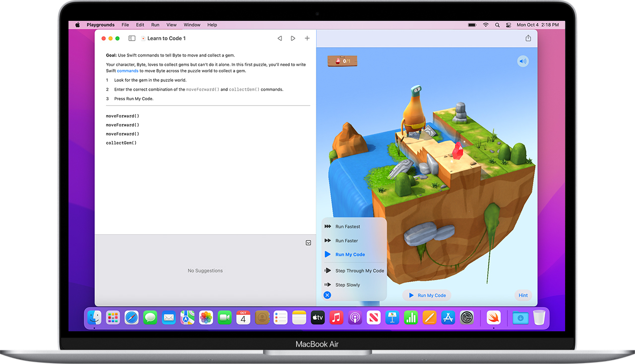Open Trash from the Dock
Image resolution: width=635 pixels, height=364 pixels.
click(x=539, y=317)
